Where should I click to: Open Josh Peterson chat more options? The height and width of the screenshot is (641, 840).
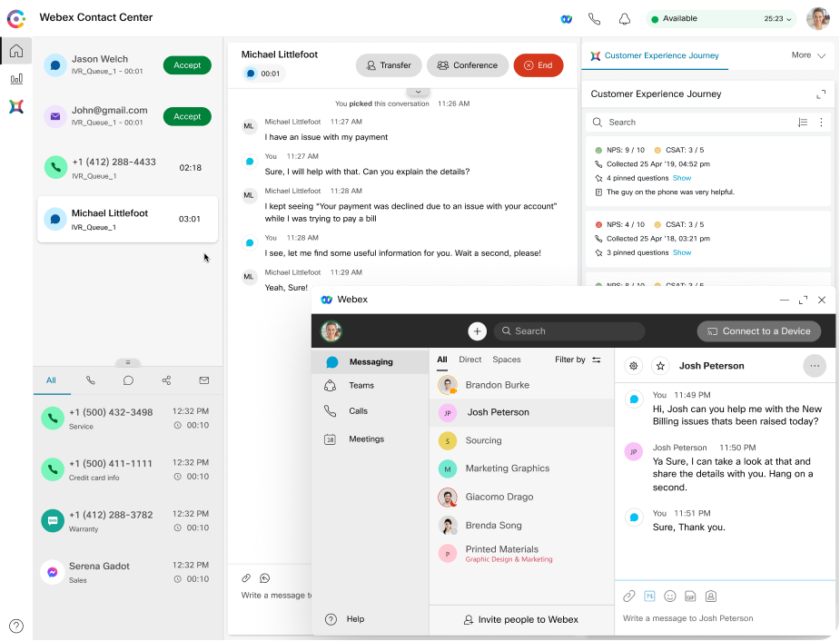click(815, 366)
